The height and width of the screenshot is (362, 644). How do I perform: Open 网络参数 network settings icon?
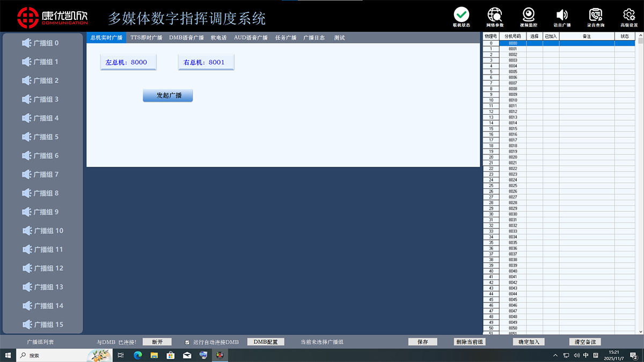click(495, 15)
